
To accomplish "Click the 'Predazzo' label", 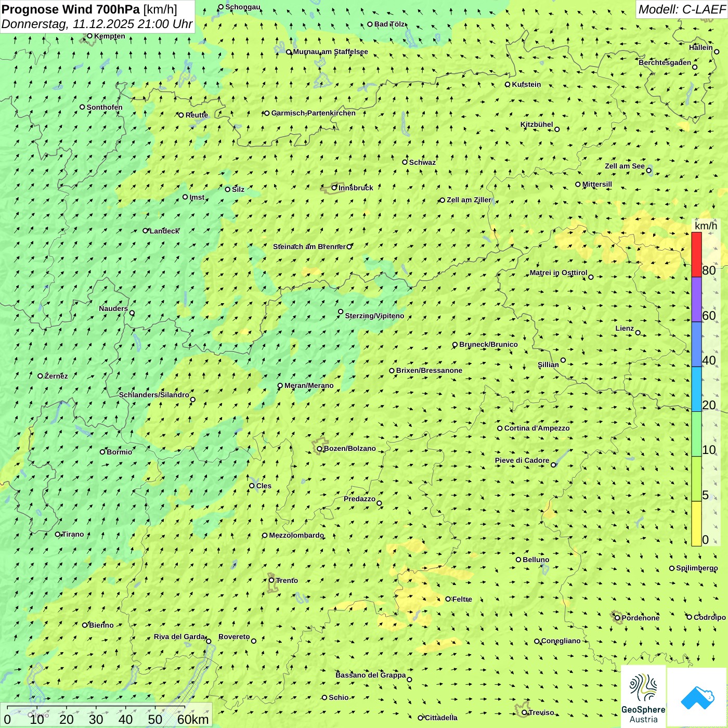I will click(x=359, y=499).
